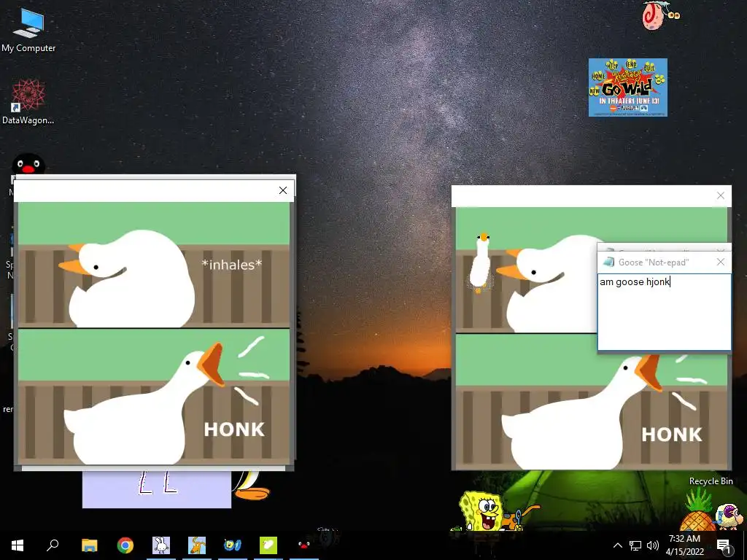Open the DataWagon desktop shortcut
This screenshot has width=747, height=560.
[28, 102]
